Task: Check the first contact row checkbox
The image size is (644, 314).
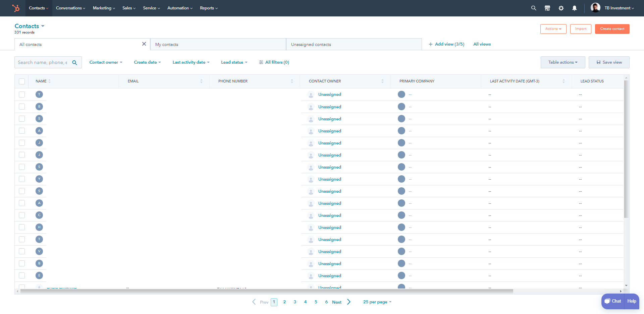Action: click(x=22, y=94)
